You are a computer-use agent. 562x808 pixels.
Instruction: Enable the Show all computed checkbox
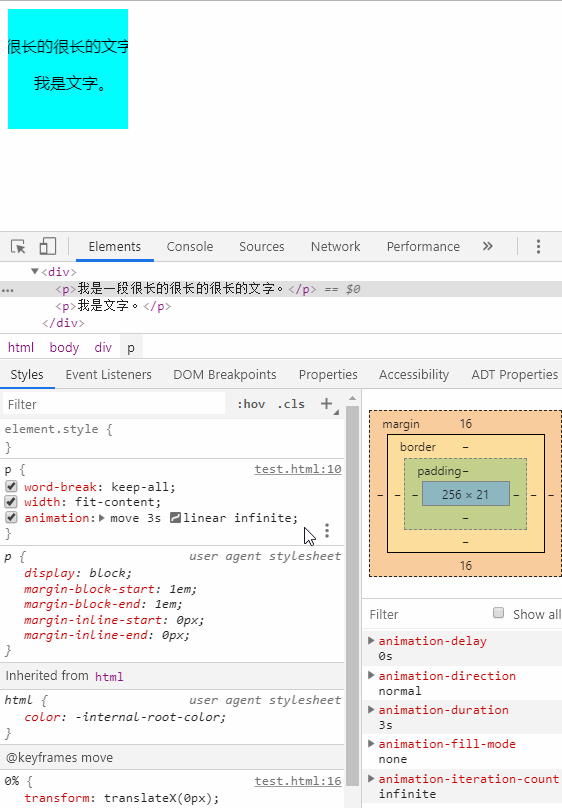coord(498,613)
